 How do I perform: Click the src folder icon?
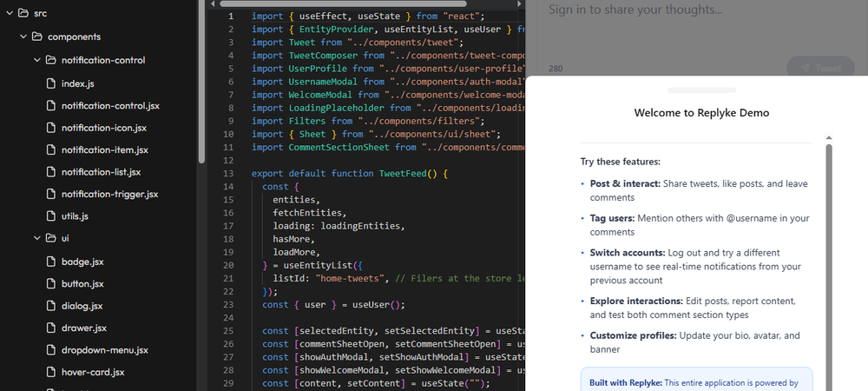(x=23, y=13)
